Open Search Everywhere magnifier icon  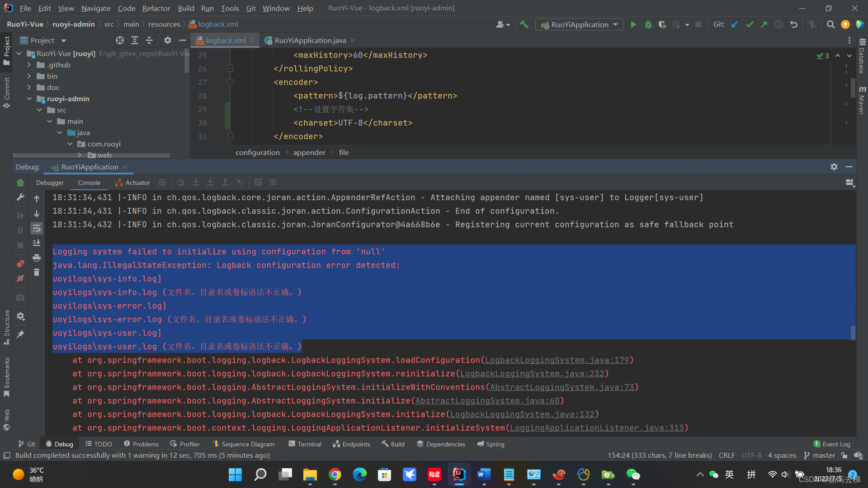click(830, 24)
